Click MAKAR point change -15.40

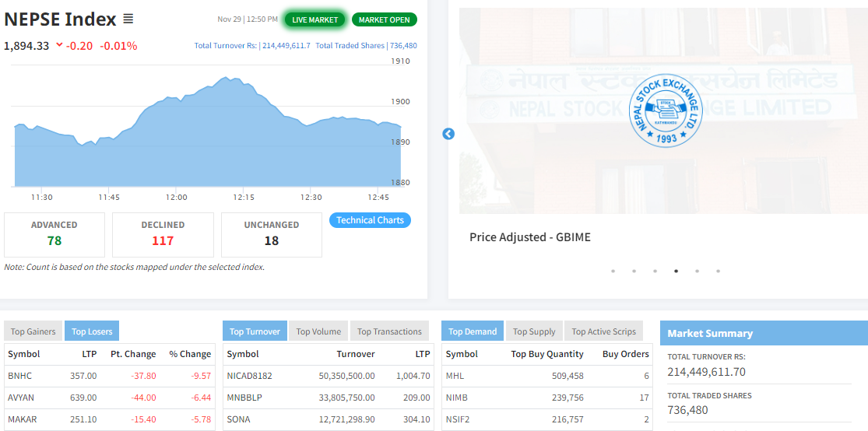[x=142, y=420]
